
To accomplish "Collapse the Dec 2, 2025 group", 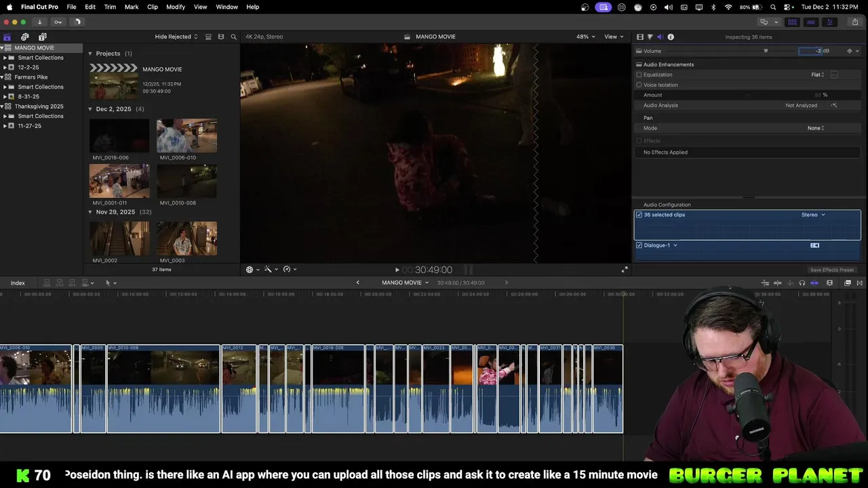I will point(90,109).
